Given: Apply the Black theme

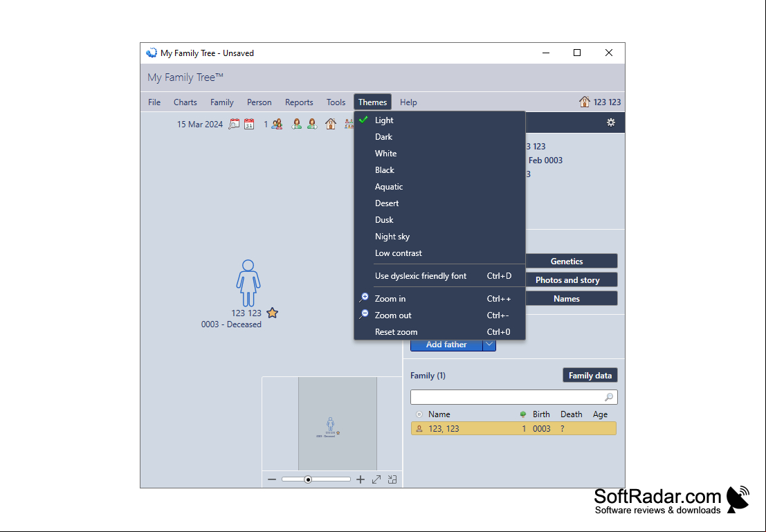Looking at the screenshot, I should (439, 170).
